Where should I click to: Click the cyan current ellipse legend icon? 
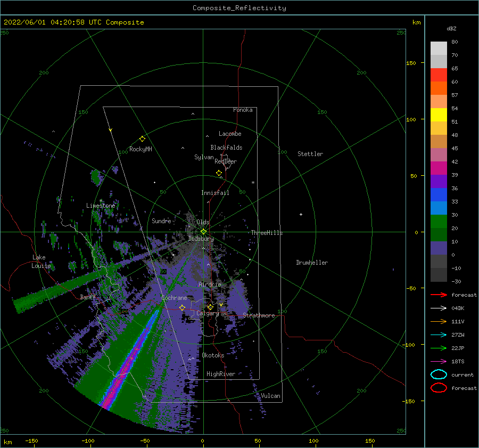pos(439,374)
